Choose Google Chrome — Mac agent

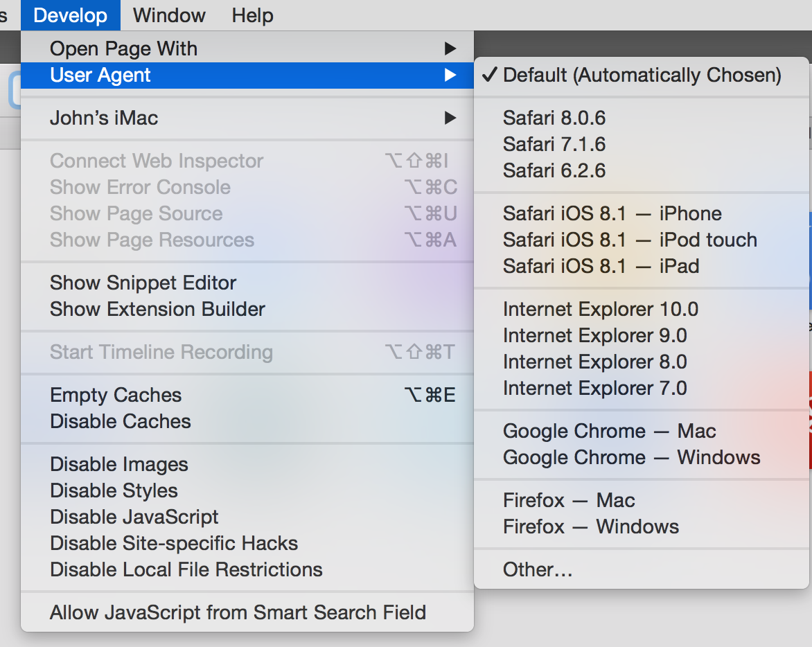coord(642,431)
